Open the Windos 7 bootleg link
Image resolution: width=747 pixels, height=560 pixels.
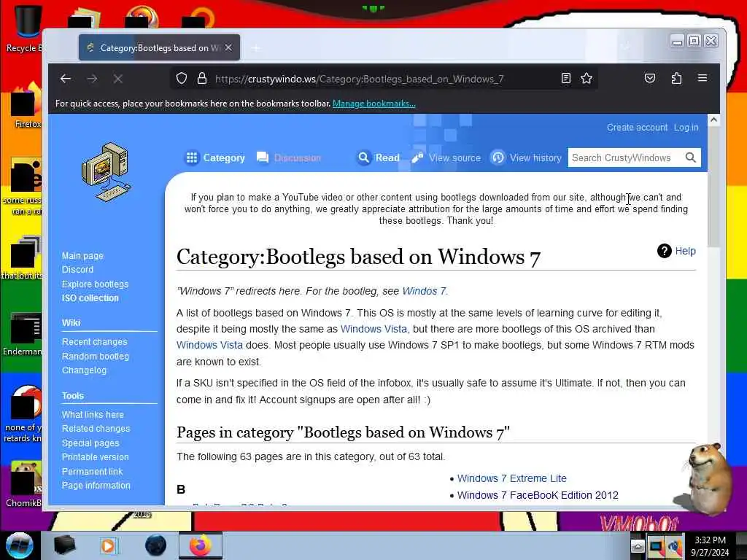coord(424,291)
